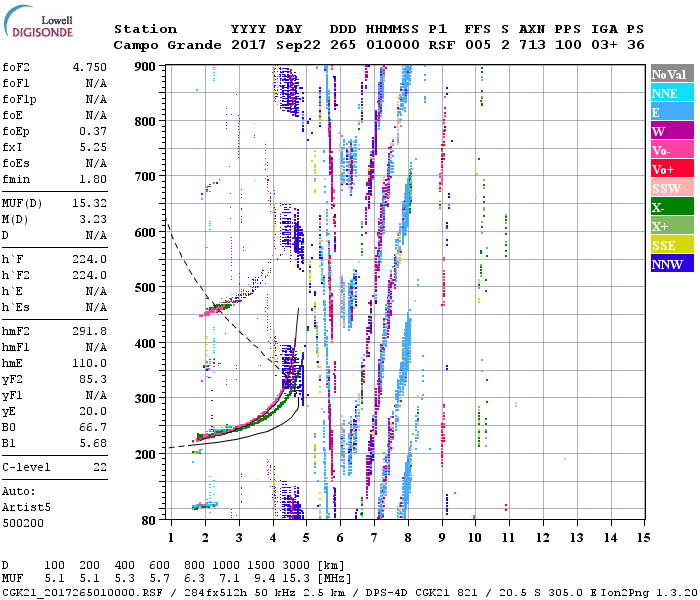Select the X- dark green swatch
700x600 pixels.
[x=672, y=206]
